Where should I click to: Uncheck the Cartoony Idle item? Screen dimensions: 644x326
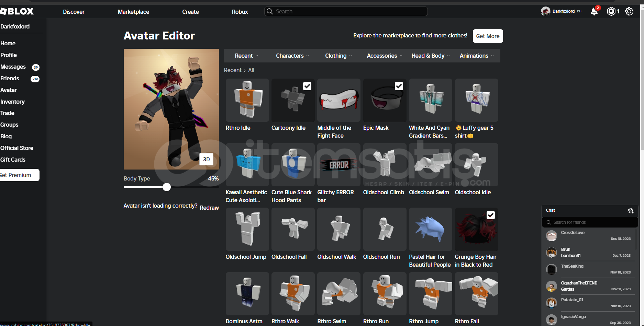(x=307, y=86)
